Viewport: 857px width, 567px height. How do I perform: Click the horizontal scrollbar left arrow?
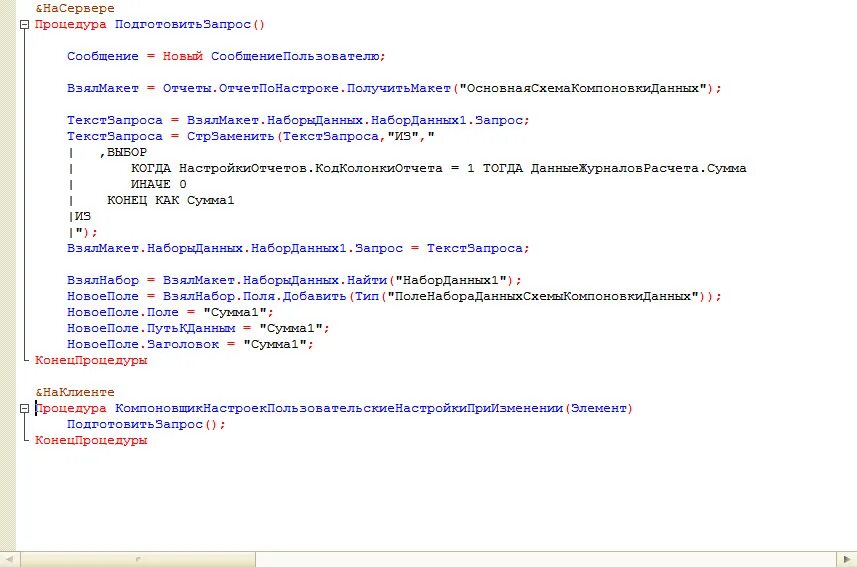click(10, 559)
